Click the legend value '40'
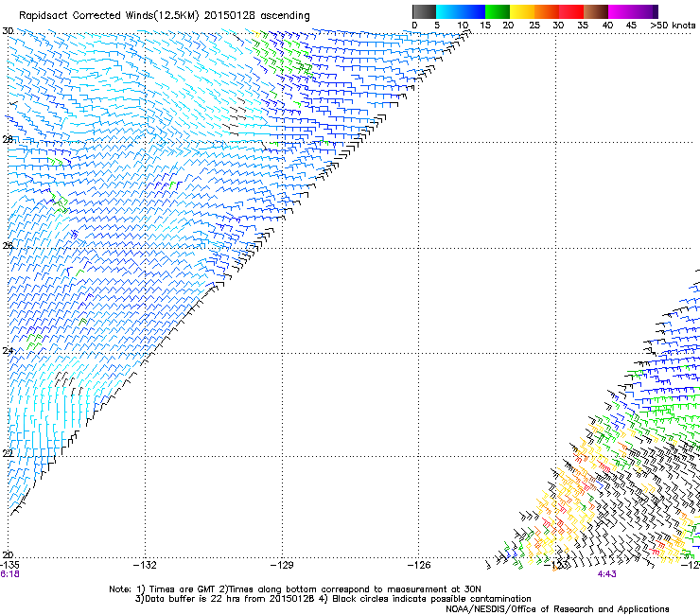This screenshot has width=700, height=615. (x=607, y=26)
